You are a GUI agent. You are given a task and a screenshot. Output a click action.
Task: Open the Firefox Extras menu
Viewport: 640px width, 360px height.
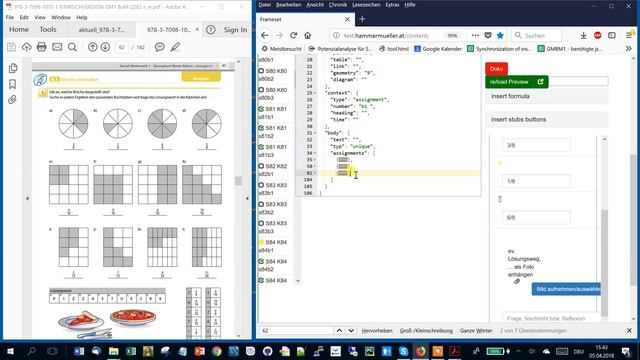click(x=392, y=5)
